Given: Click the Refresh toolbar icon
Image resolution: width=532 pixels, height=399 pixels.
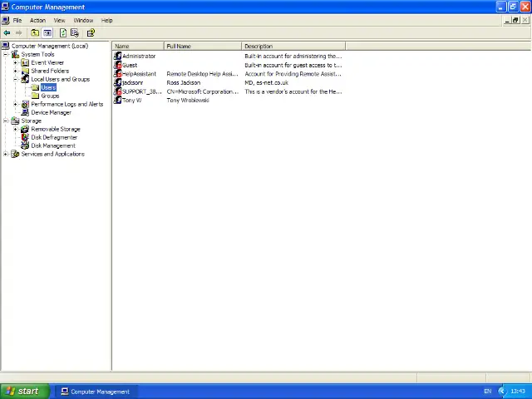Looking at the screenshot, I should pos(63,33).
